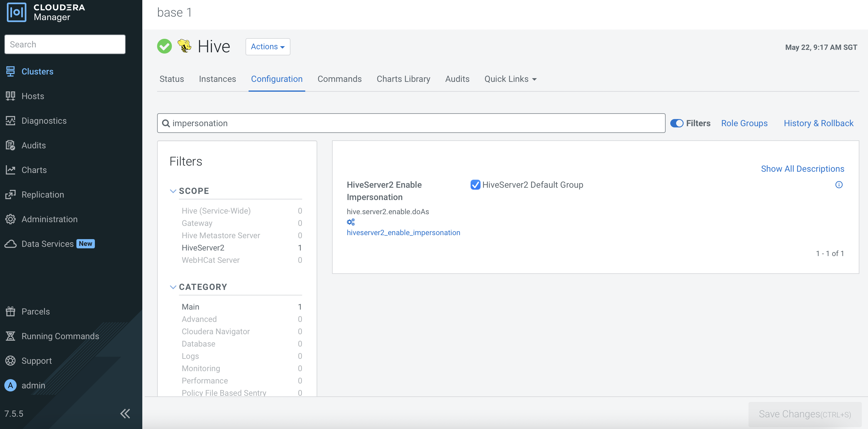Open History & Rollback link
This screenshot has height=429, width=868.
[818, 123]
